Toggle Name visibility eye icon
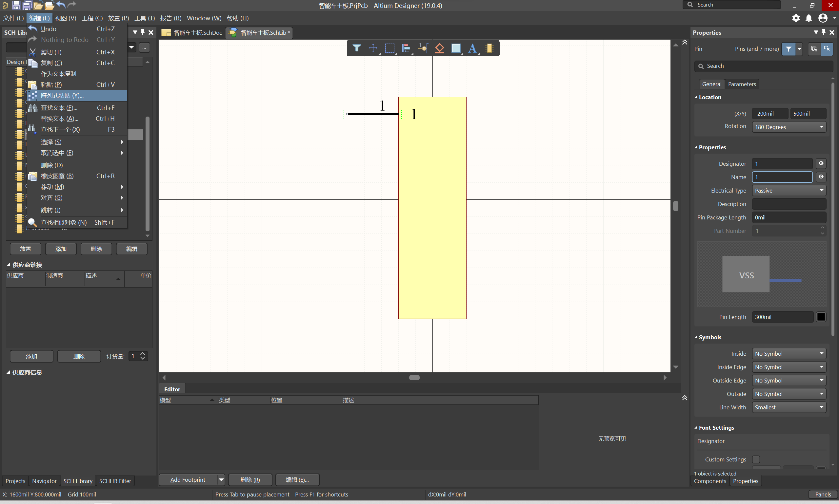839x504 pixels. (x=821, y=177)
